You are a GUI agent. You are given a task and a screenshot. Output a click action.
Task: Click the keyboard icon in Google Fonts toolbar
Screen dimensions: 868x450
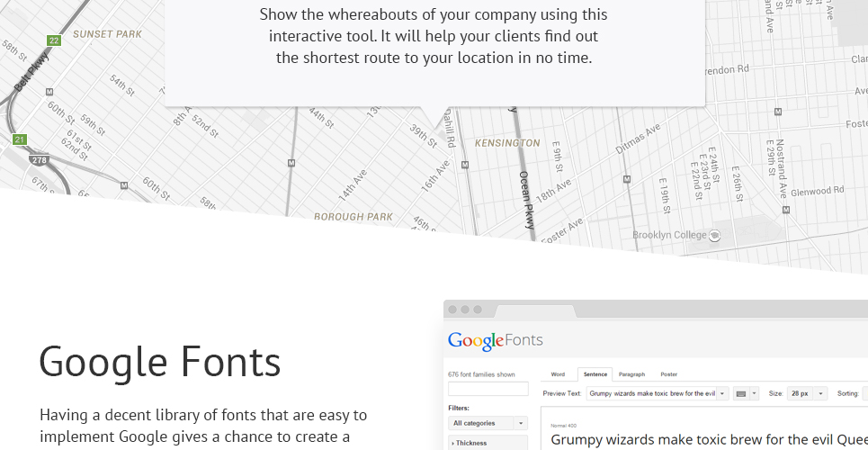pos(740,394)
